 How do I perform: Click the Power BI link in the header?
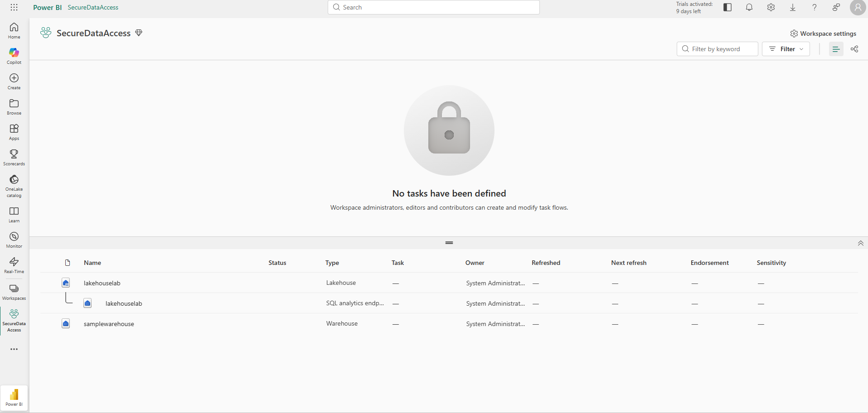coord(48,7)
